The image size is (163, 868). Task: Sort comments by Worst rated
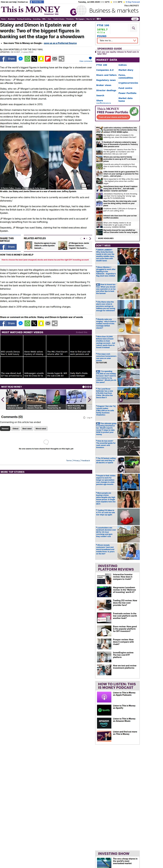point(41,429)
